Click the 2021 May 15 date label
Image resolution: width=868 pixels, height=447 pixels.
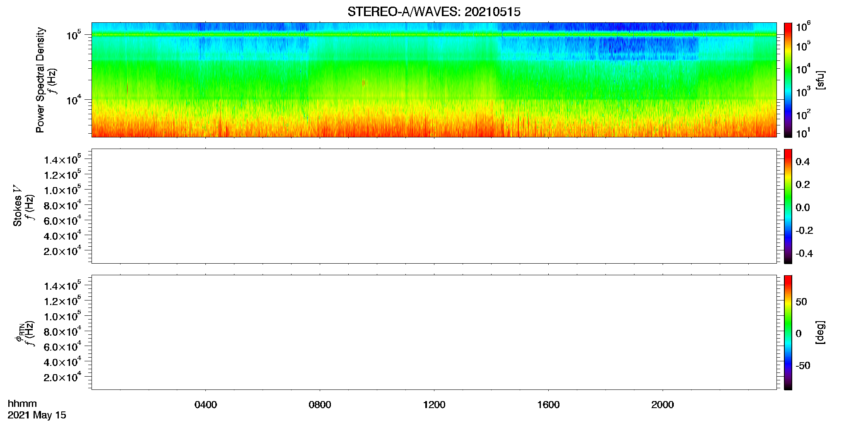pyautogui.click(x=37, y=415)
